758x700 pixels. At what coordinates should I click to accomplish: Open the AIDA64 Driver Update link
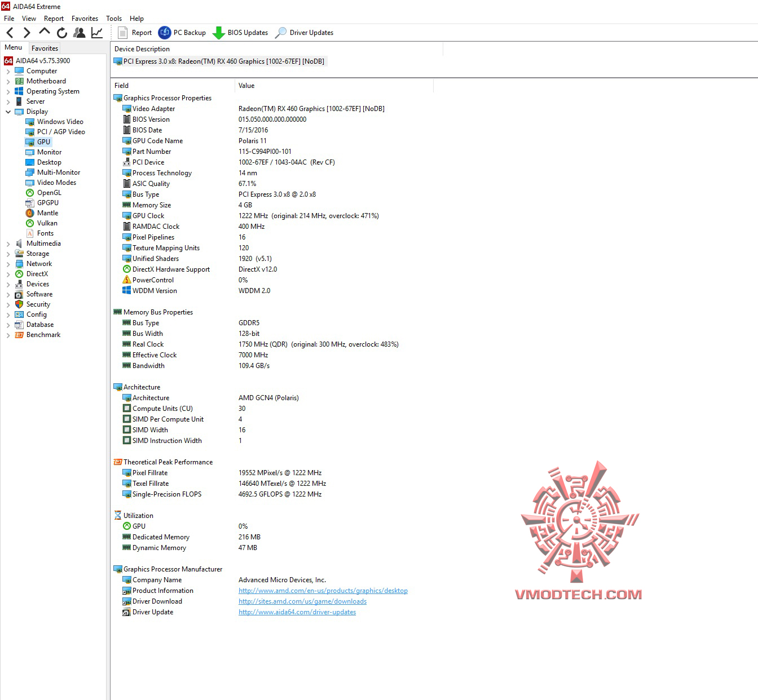tap(297, 612)
